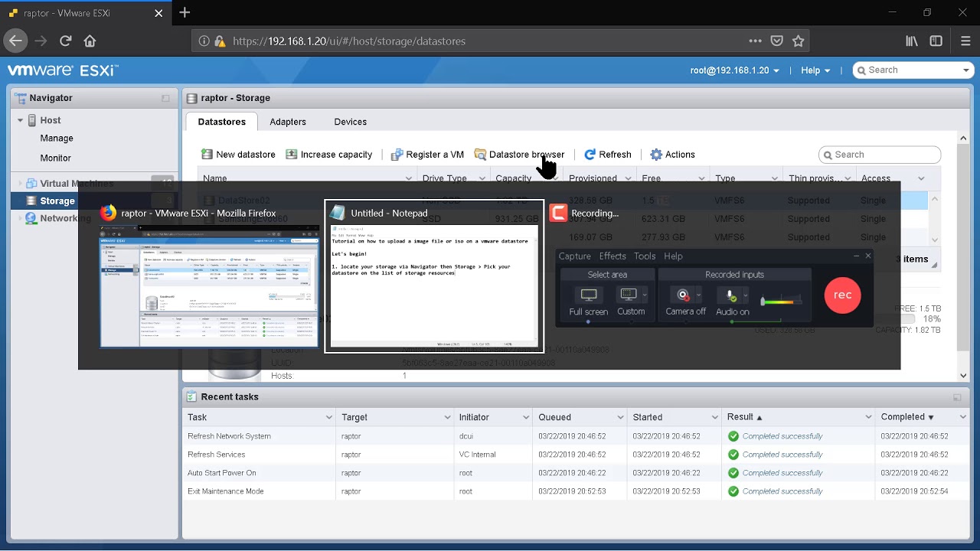The height and width of the screenshot is (551, 980).
Task: Expand the Audio options dropdown arrow
Action: pyautogui.click(x=746, y=295)
